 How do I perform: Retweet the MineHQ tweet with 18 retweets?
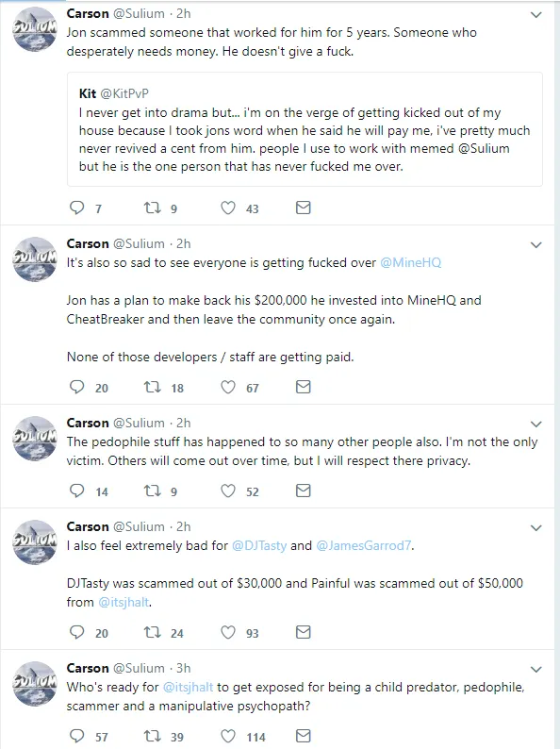click(153, 387)
